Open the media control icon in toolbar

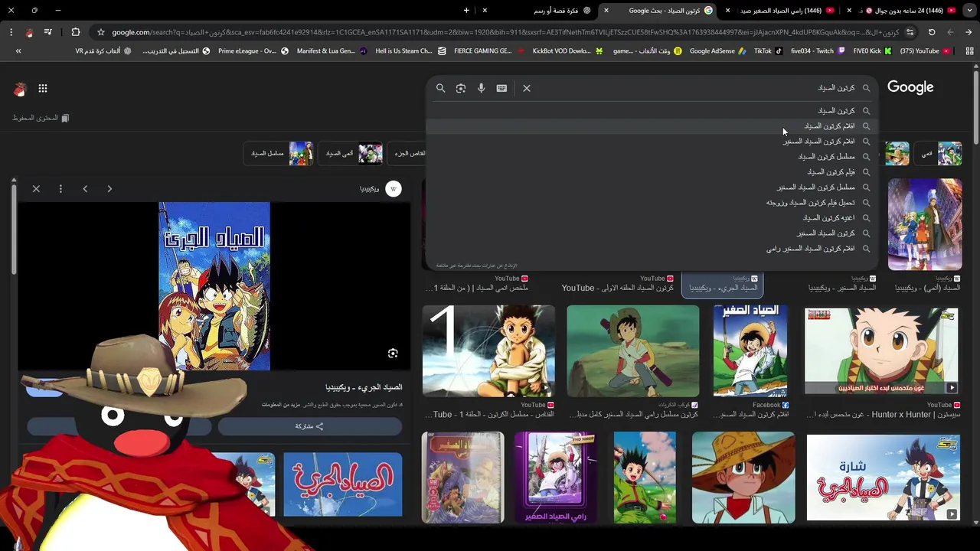pos(48,32)
